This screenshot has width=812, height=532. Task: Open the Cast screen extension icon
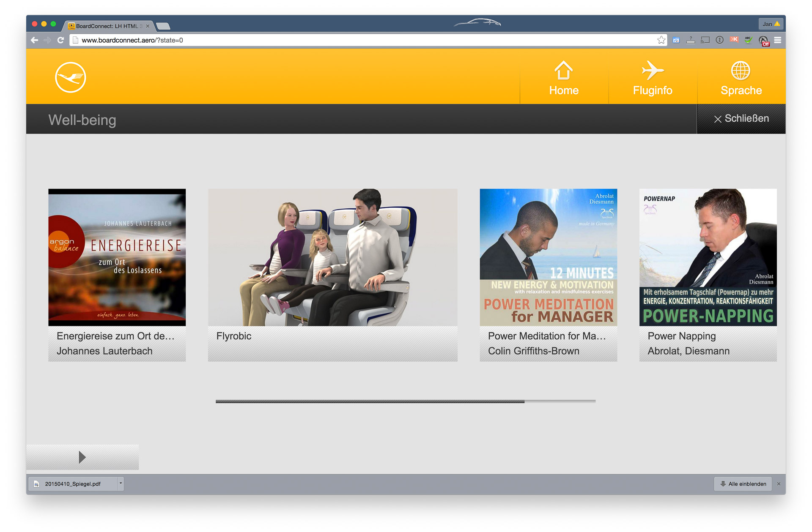[705, 40]
